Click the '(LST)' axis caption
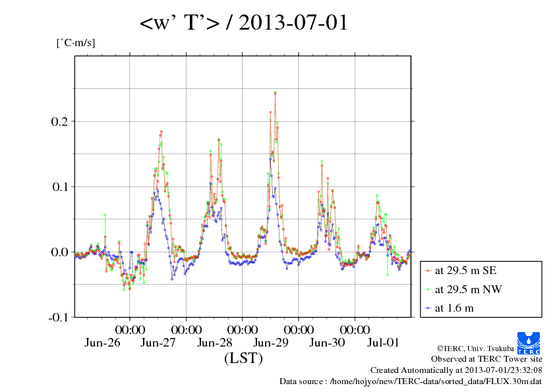Image resolution: width=555 pixels, height=392 pixels. coord(243,358)
